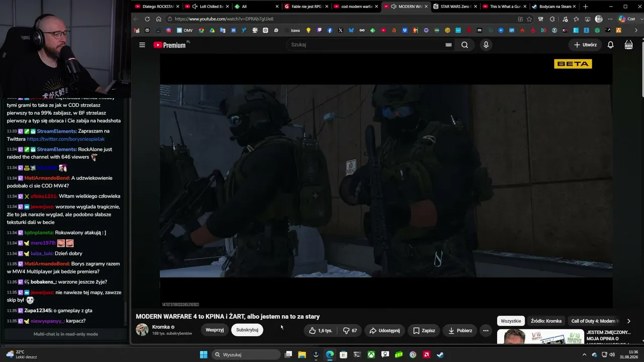Image resolution: width=644 pixels, height=362 pixels.
Task: Open the browser settings and more menu
Action: [610, 19]
